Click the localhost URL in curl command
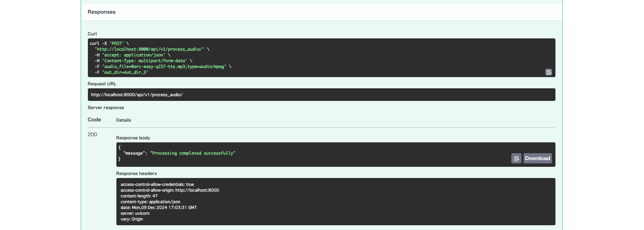Viewport: 644px width, 230px height. click(150, 49)
